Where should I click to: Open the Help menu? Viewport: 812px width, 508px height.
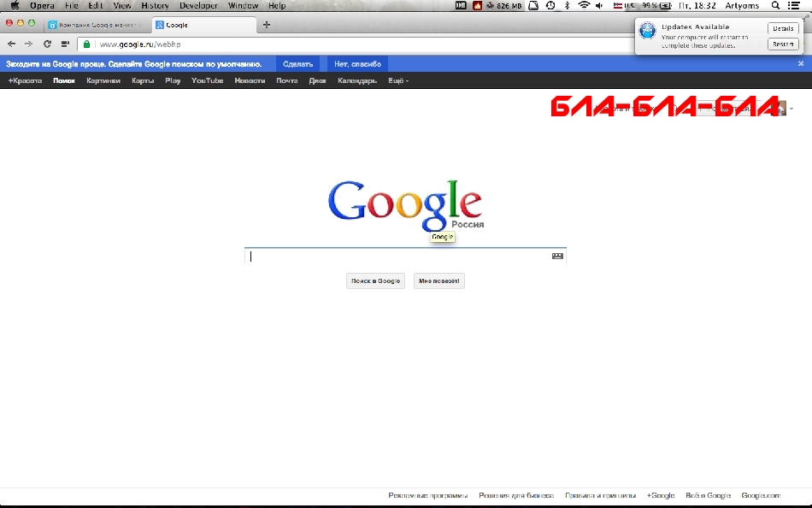(x=277, y=6)
